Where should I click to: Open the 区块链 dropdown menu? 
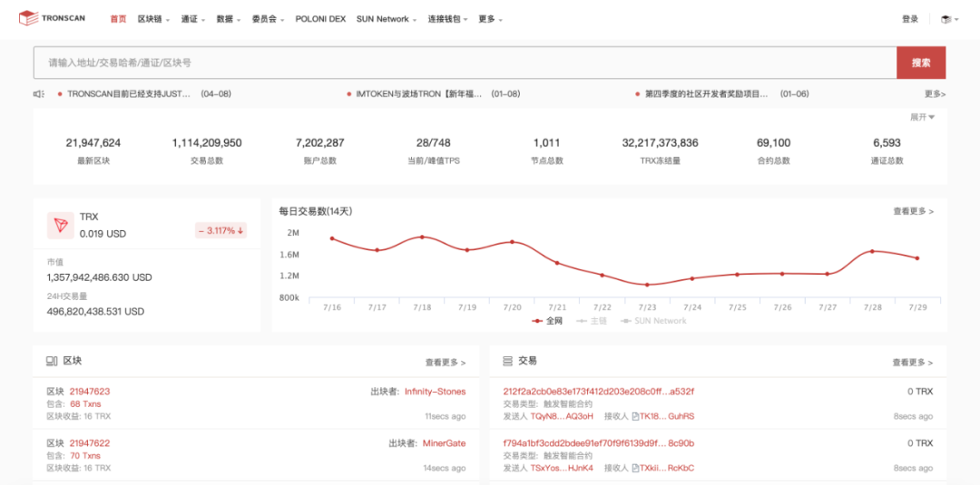pyautogui.click(x=153, y=19)
